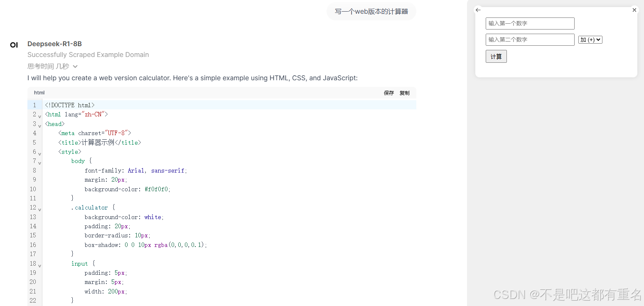The image size is (644, 306).
Task: Click the <title>计算器示例</title> code line
Action: click(x=100, y=143)
